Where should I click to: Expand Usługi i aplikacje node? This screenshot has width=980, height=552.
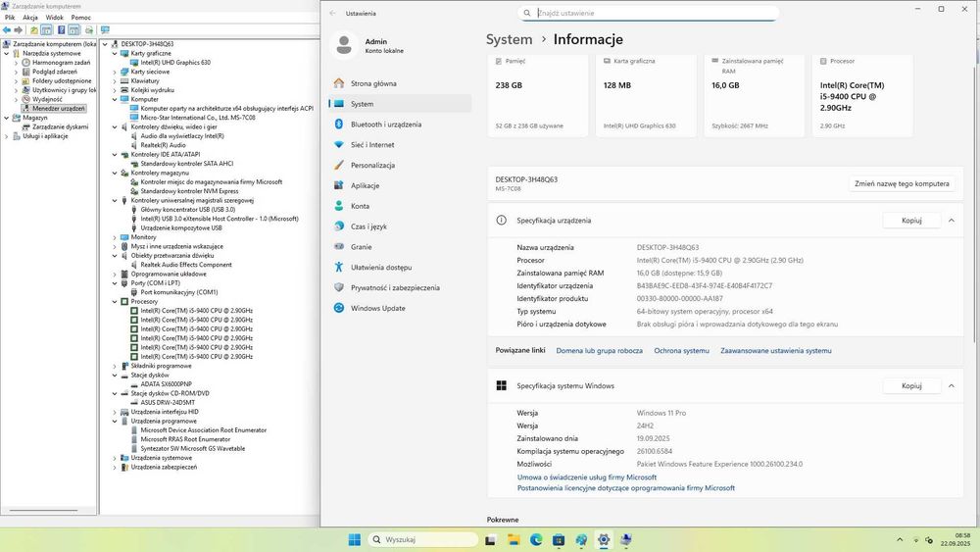tap(6, 136)
